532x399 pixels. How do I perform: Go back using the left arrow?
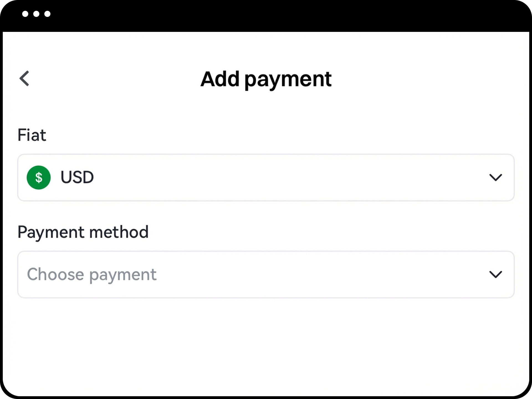coord(24,78)
